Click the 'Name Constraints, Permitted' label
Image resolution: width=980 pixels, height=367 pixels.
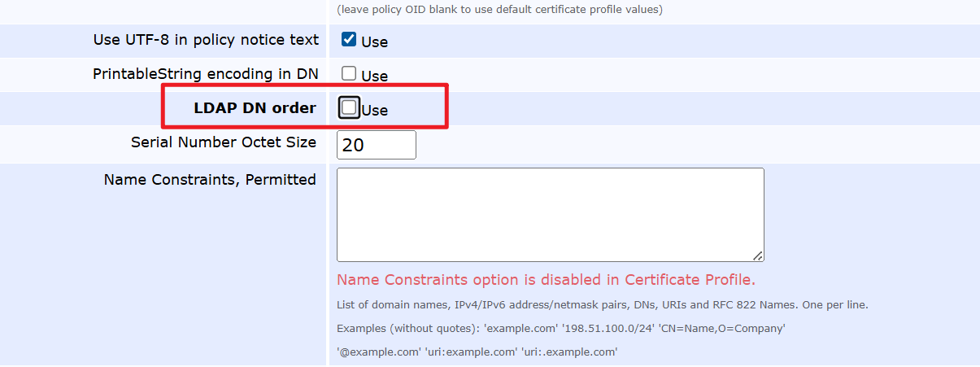(210, 180)
